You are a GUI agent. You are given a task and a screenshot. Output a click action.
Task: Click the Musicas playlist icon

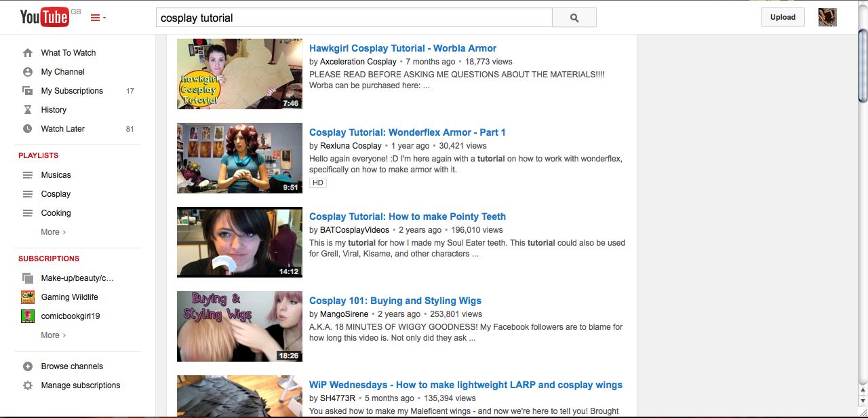(28, 175)
